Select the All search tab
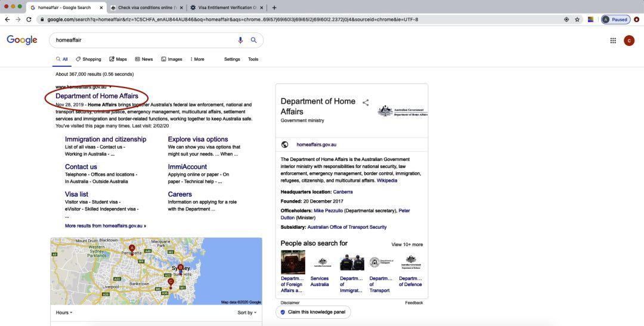The height and width of the screenshot is (326, 644). pos(62,59)
